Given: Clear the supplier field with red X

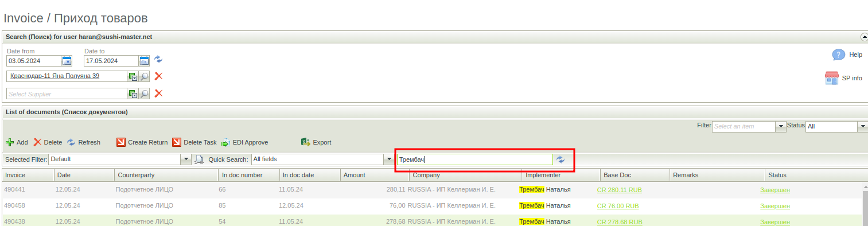Looking at the screenshot, I should tap(159, 93).
